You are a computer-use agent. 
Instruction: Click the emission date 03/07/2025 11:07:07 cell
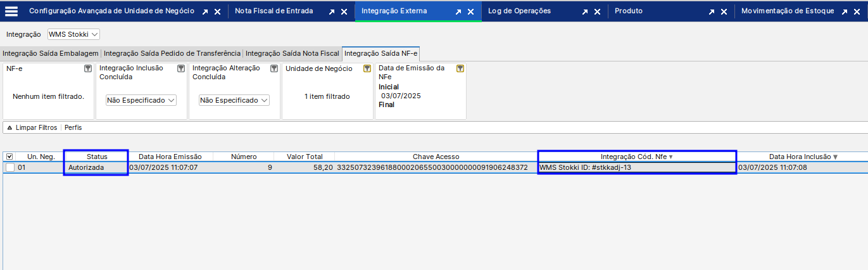(170, 167)
